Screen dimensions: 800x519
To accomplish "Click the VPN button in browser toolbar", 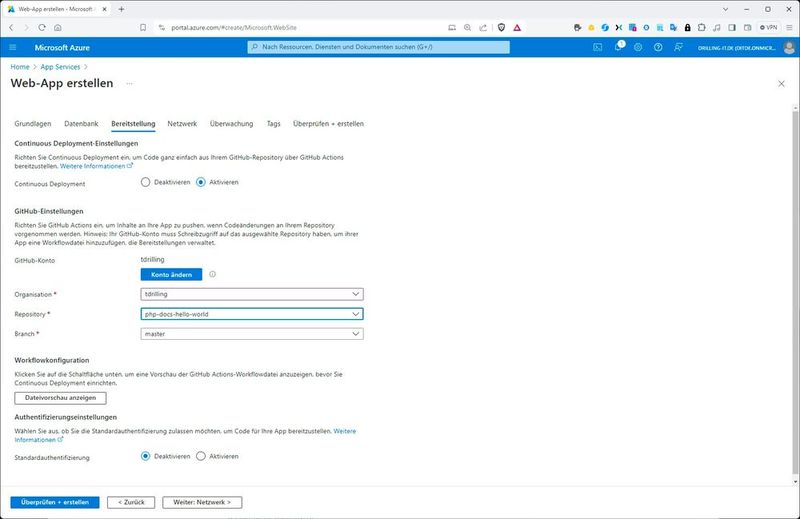I will coord(769,28).
